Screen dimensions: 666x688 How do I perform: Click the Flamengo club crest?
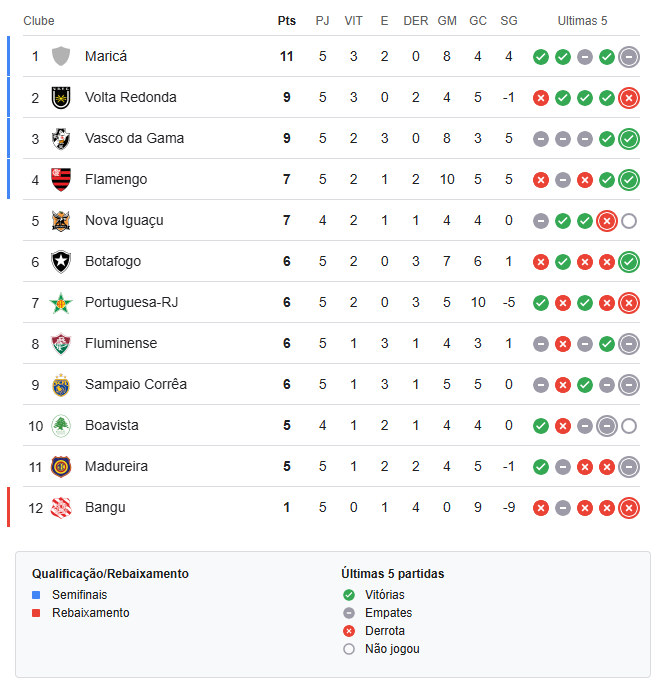pos(61,179)
